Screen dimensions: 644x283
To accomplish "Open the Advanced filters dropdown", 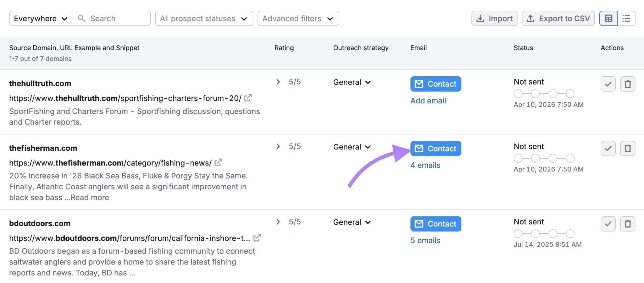I will point(297,19).
